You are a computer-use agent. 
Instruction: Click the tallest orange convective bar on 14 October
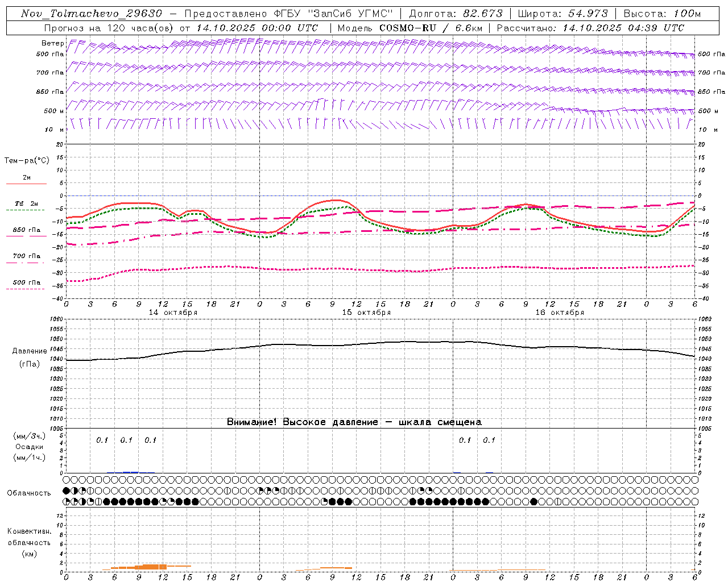click(x=155, y=567)
